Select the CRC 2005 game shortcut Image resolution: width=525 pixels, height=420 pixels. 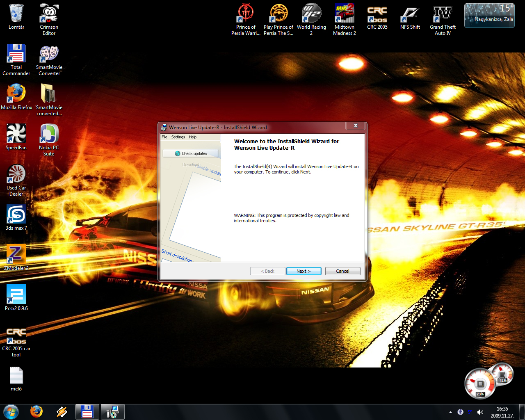point(377,17)
